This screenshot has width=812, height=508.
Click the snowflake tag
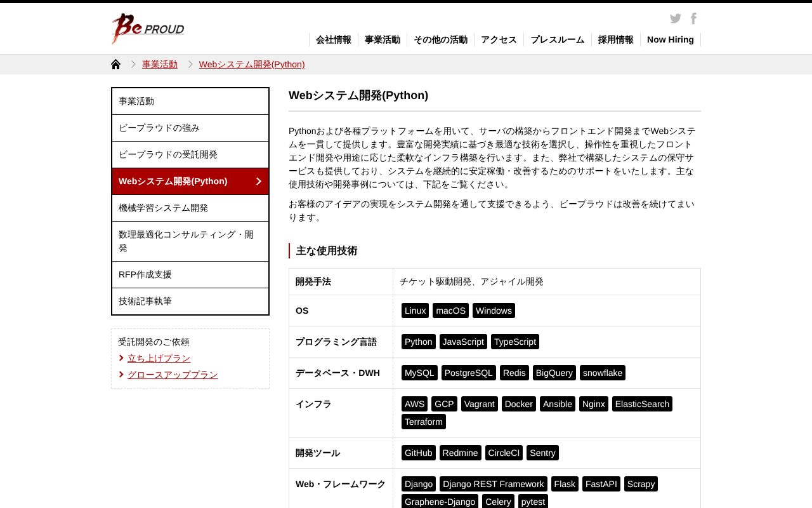[x=603, y=373]
